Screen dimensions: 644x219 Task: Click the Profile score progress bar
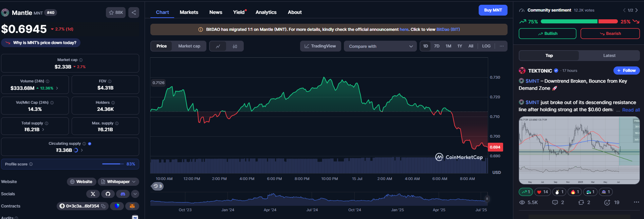[x=113, y=164]
